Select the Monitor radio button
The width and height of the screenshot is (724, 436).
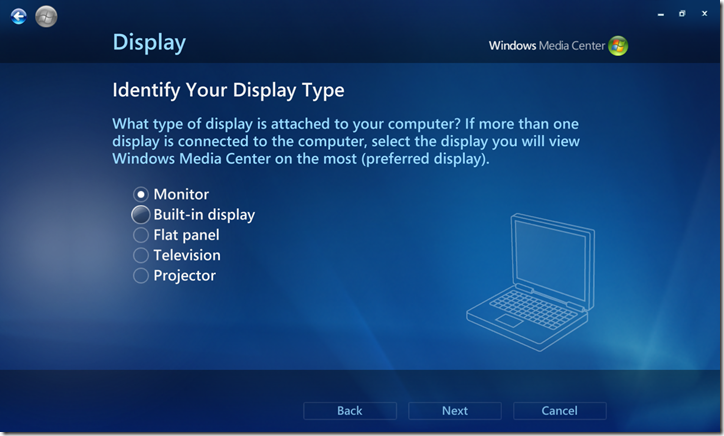pyautogui.click(x=141, y=194)
